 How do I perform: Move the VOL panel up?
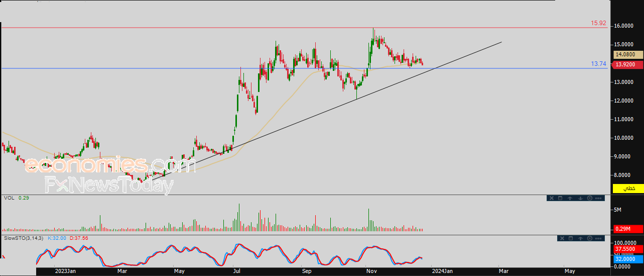pyautogui.click(x=570, y=198)
